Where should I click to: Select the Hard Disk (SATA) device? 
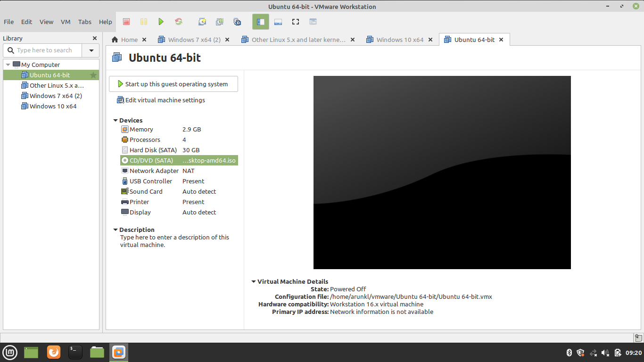179,150
